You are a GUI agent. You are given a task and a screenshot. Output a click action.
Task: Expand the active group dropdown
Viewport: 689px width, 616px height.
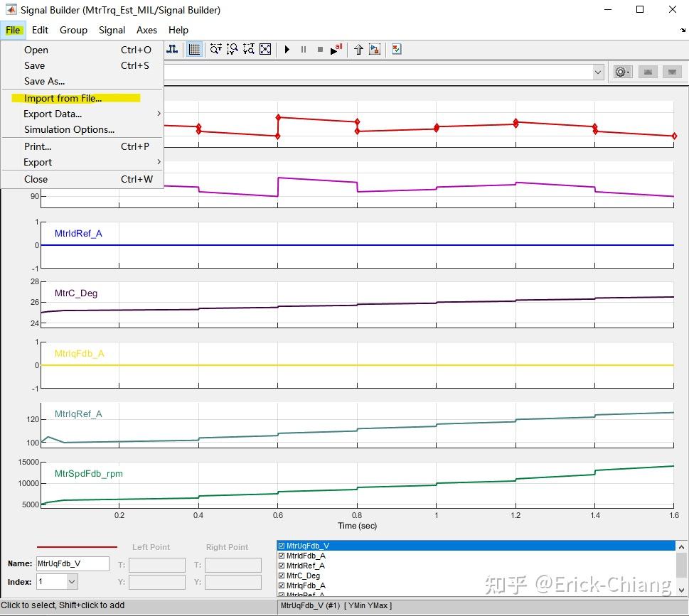pyautogui.click(x=598, y=72)
